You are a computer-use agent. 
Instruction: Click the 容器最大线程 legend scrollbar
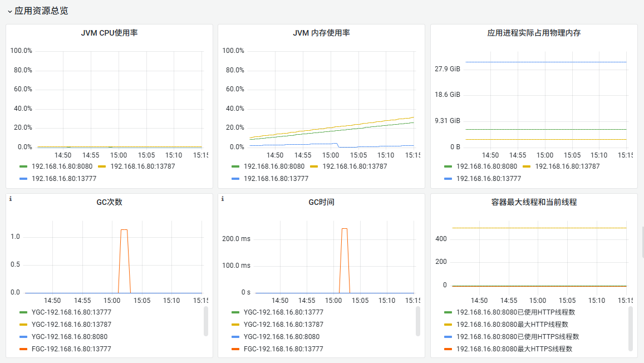(x=631, y=328)
